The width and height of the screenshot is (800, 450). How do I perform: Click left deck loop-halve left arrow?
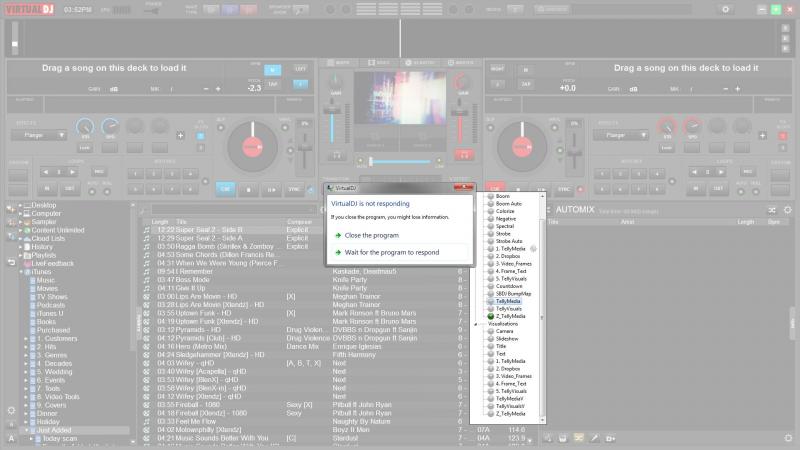point(46,172)
